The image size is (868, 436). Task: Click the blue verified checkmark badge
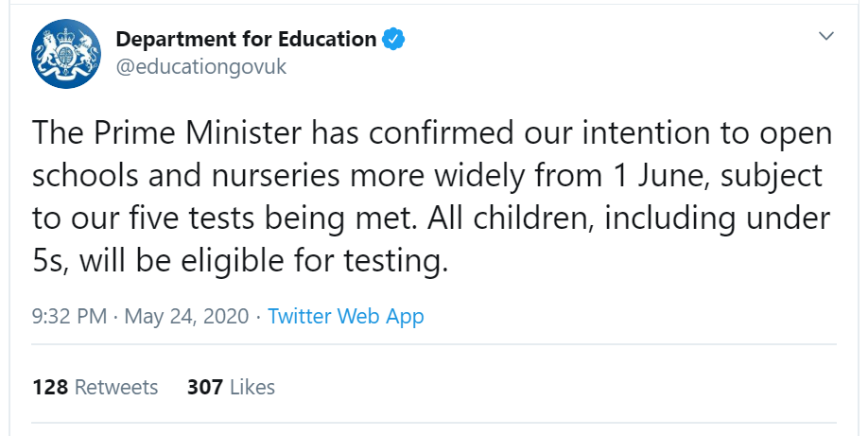point(393,40)
